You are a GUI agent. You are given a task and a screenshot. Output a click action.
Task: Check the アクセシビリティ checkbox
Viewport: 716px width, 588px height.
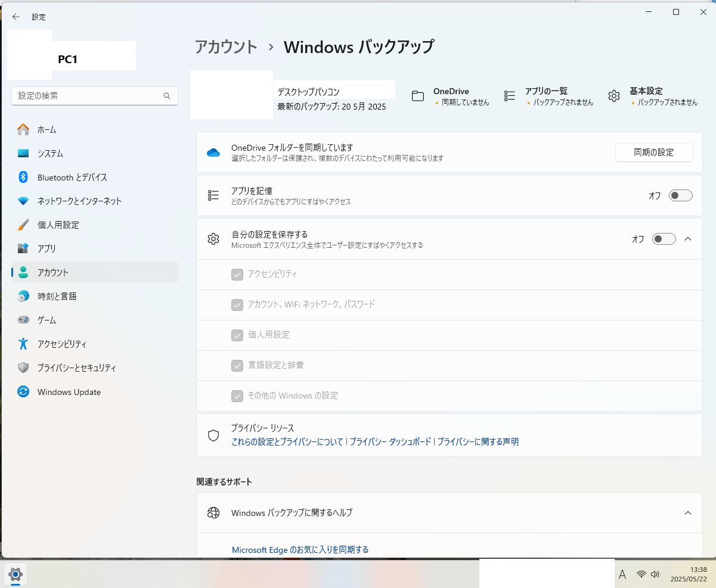[237, 274]
